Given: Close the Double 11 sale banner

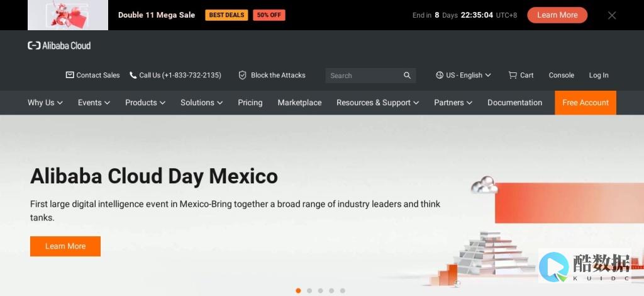Looking at the screenshot, I should (612, 15).
